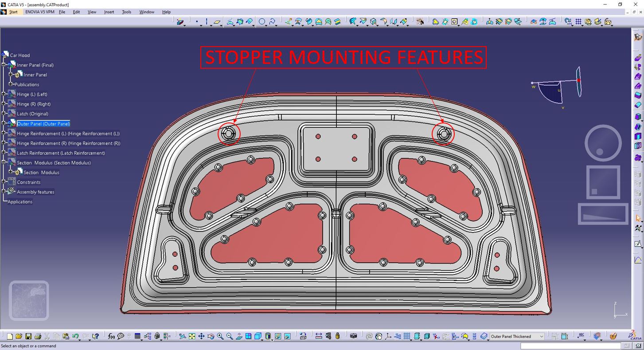Select Hinge Reinforcement (R) tree item
This screenshot has width=644, height=350.
pyautogui.click(x=68, y=143)
